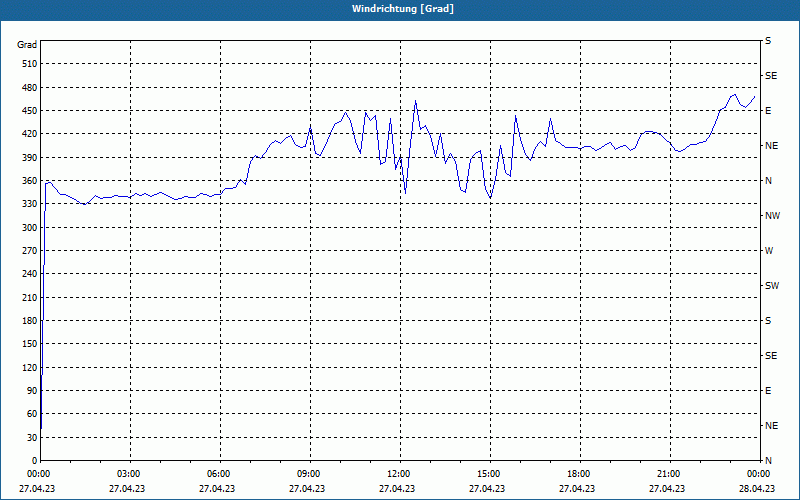The height and width of the screenshot is (500, 800).
Task: Select the 270 degree label
Action: click(30, 251)
